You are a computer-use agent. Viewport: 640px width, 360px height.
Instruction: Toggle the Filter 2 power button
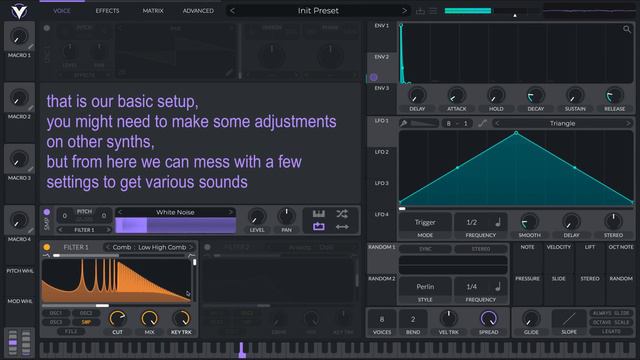[207, 247]
